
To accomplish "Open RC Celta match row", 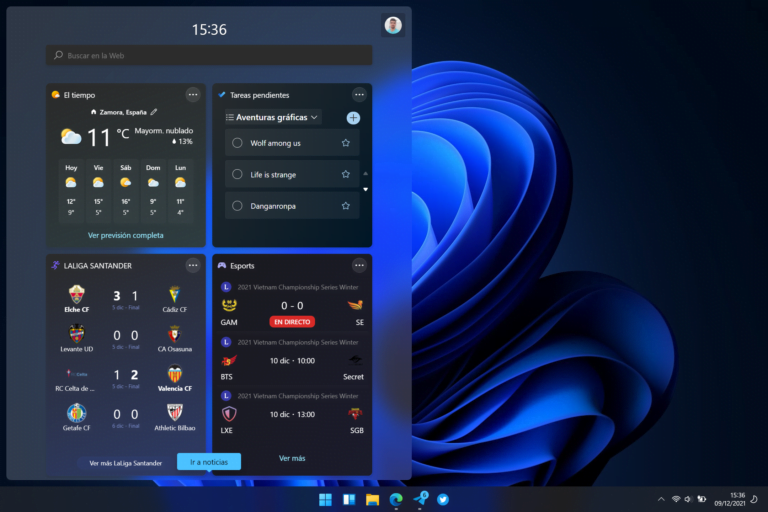I will (x=125, y=378).
